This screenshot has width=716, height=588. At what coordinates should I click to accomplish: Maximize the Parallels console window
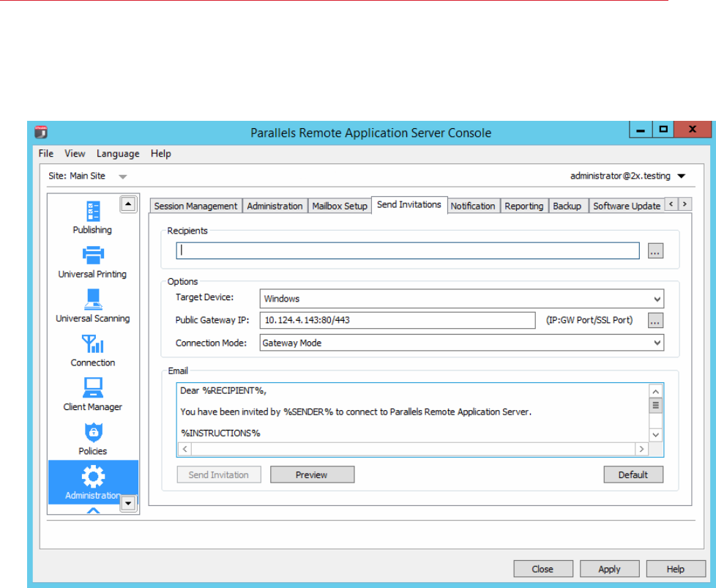point(663,130)
